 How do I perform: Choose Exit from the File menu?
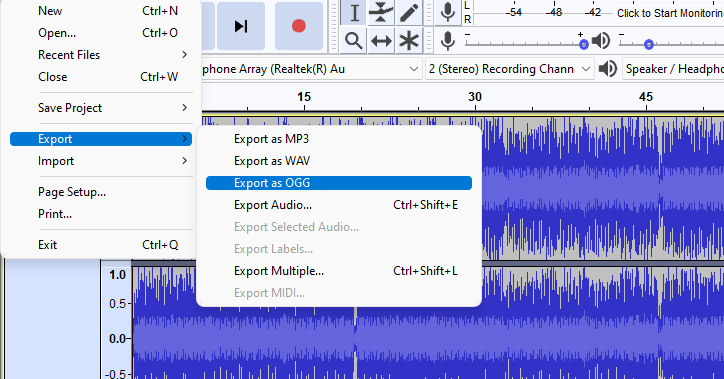[x=101, y=245]
